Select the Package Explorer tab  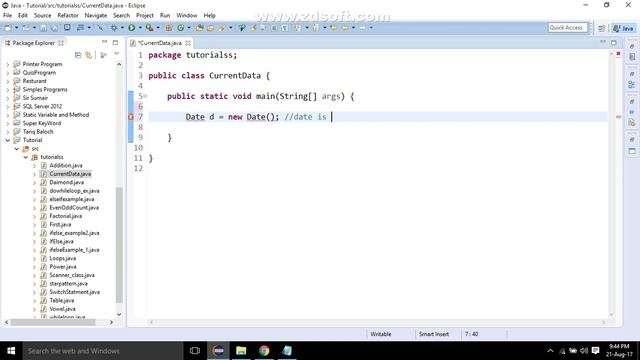[33, 43]
